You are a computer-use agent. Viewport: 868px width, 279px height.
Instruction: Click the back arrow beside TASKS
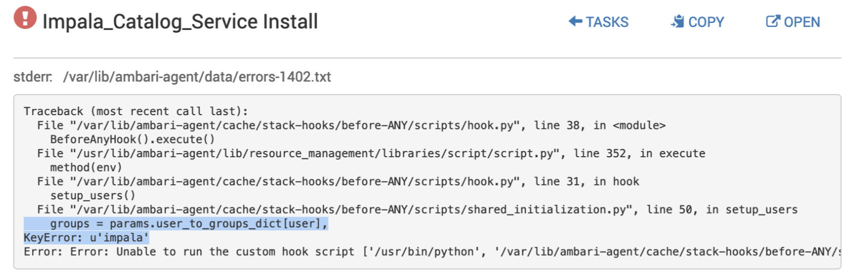[x=575, y=21]
